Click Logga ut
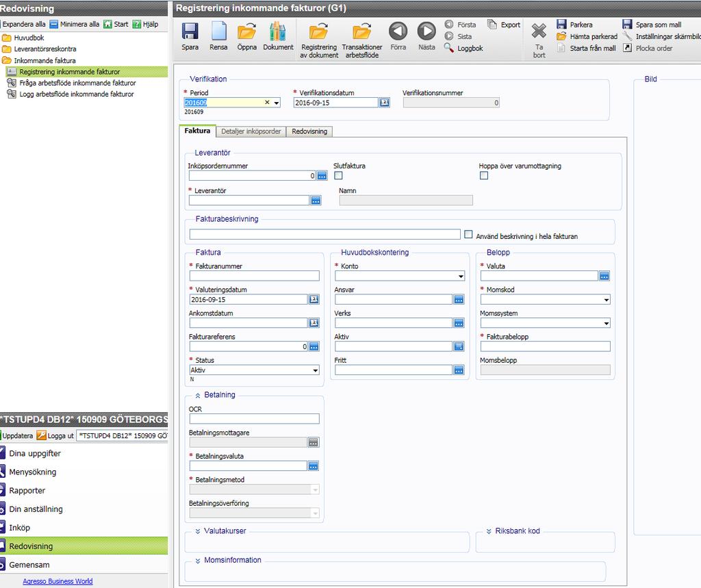 (x=55, y=435)
